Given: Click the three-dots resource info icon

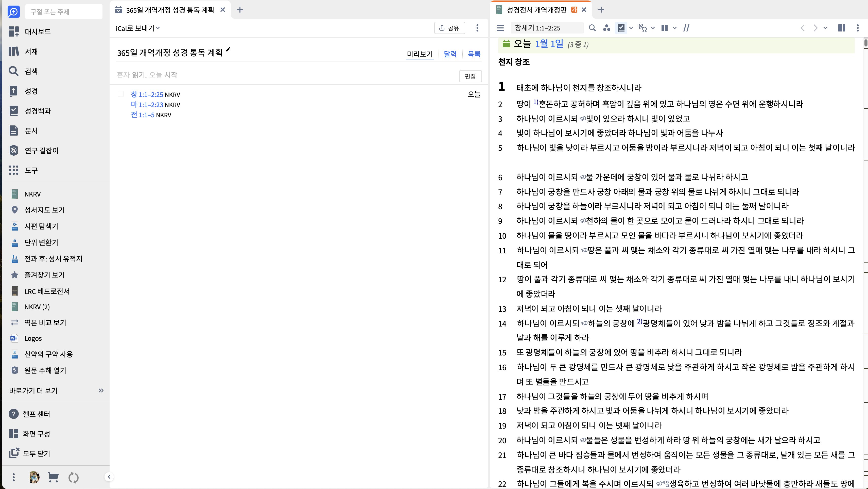Looking at the screenshot, I should (x=606, y=28).
